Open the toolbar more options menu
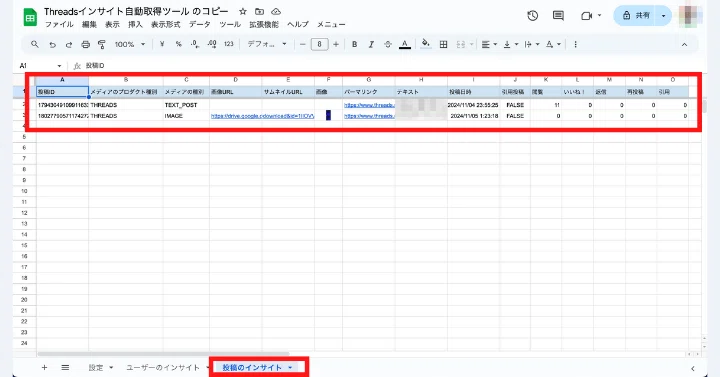 (575, 44)
